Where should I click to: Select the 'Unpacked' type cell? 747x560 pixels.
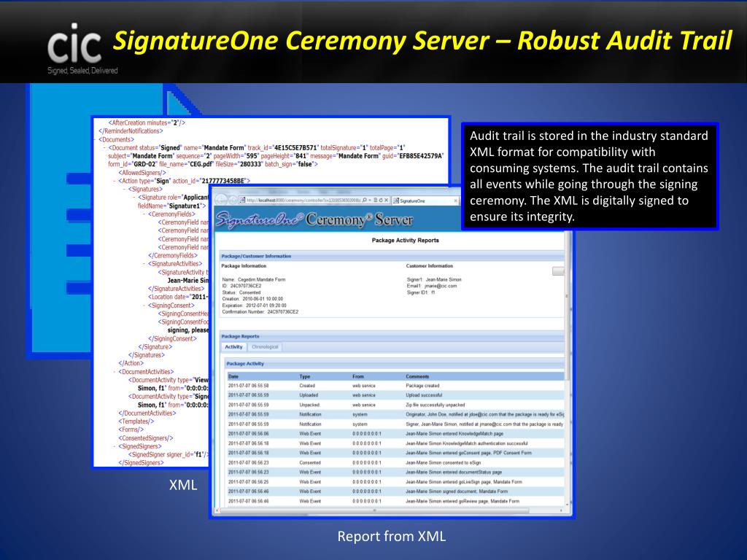pyautogui.click(x=309, y=405)
